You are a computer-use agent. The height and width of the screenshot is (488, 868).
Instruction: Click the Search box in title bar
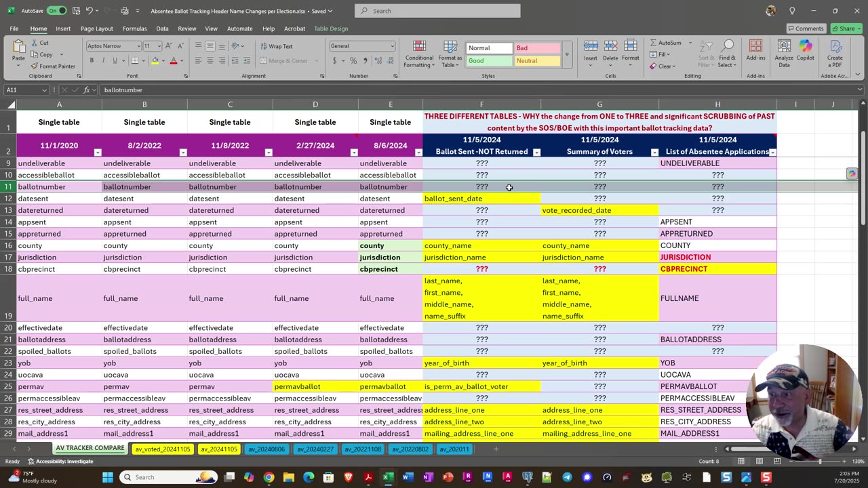437,11
